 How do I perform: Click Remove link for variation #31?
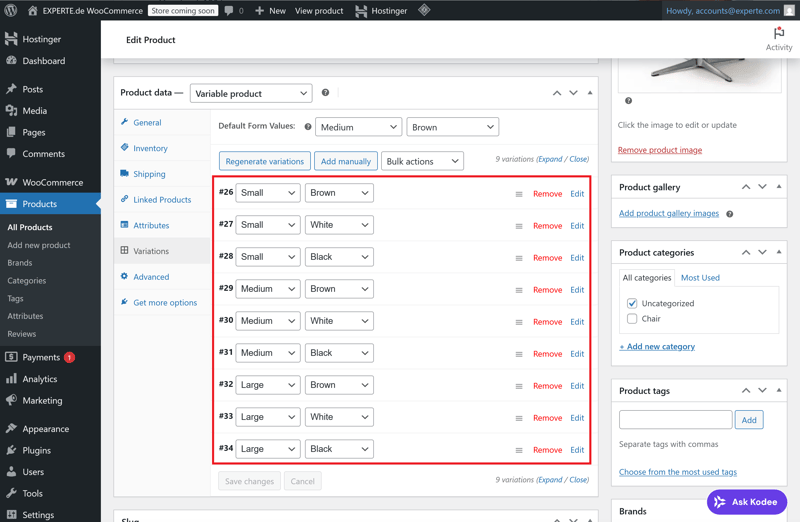(x=547, y=354)
